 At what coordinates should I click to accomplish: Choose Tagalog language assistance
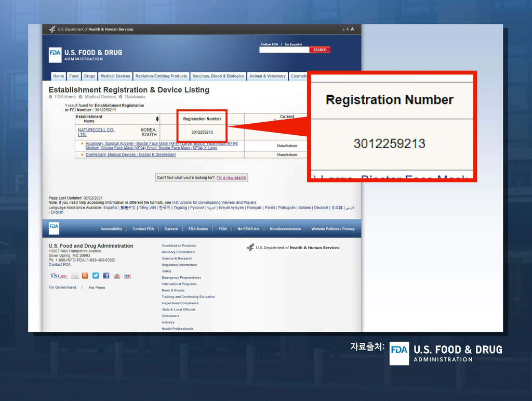point(180,208)
